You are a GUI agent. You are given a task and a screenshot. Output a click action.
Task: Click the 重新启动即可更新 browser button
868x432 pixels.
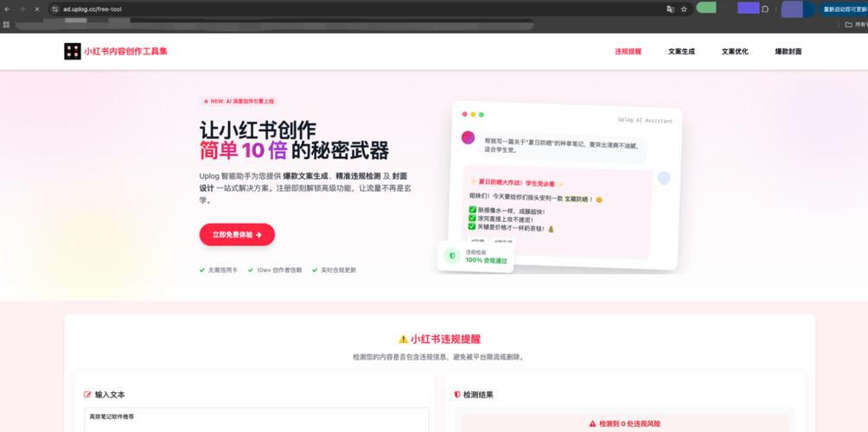click(844, 10)
